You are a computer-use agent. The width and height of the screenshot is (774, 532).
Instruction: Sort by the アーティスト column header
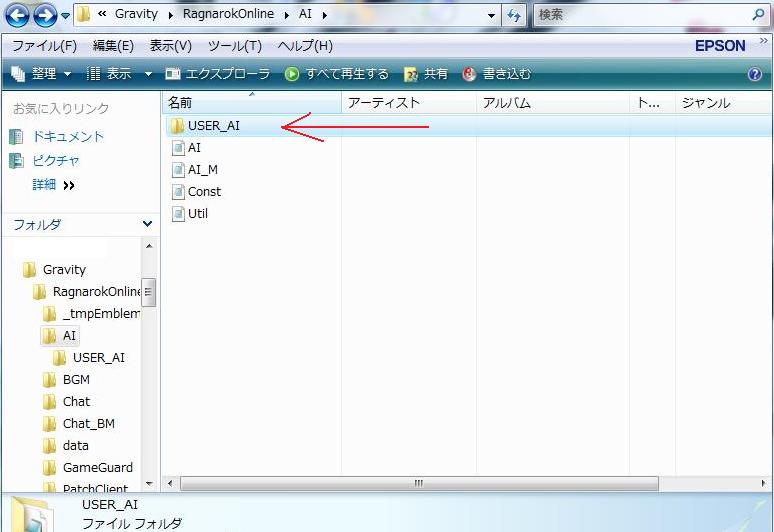(408, 103)
